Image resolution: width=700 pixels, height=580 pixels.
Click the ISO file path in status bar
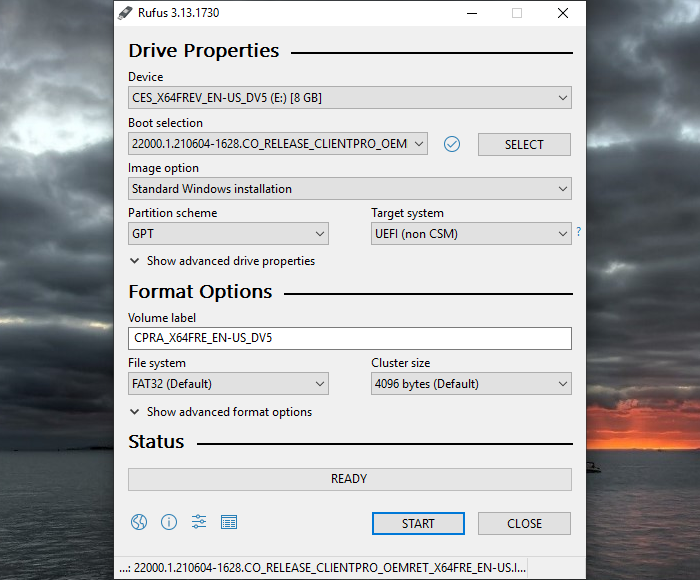click(x=322, y=568)
